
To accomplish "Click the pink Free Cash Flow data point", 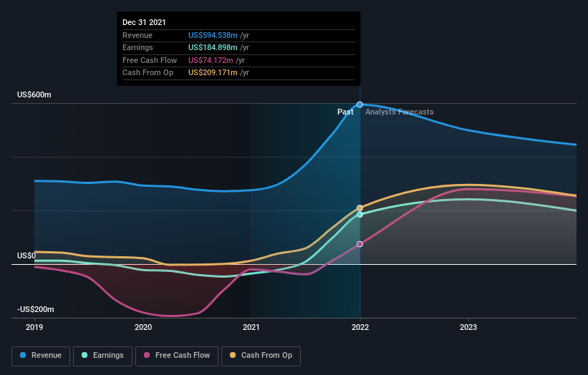I will [x=360, y=244].
